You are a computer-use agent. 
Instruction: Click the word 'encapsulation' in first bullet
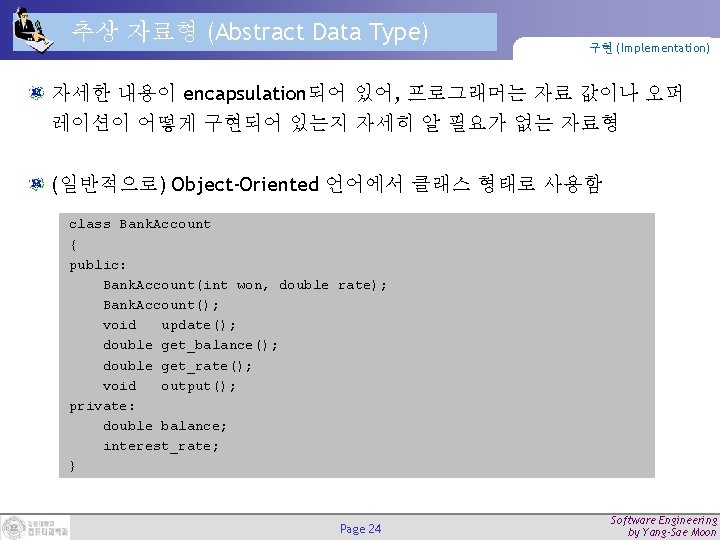pos(244,94)
